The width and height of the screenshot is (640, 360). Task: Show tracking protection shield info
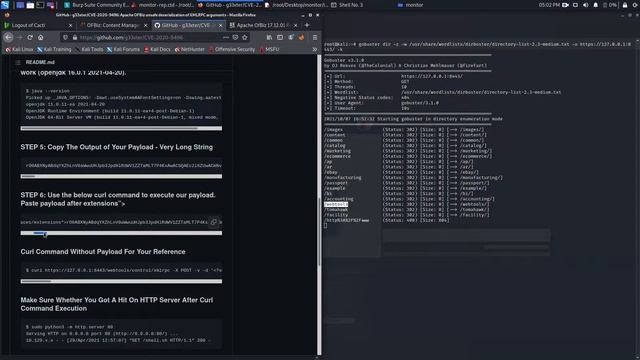tap(65, 37)
